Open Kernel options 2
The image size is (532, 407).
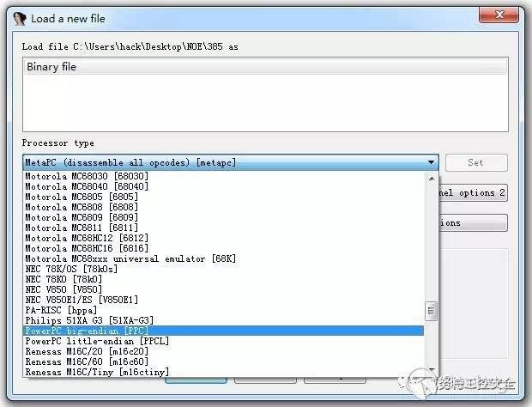473,193
